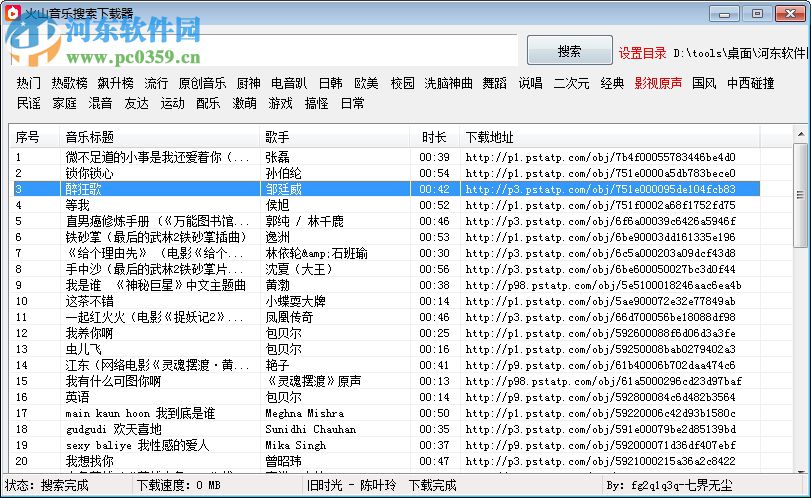
Task: Select the 经典 category
Action: click(612, 83)
